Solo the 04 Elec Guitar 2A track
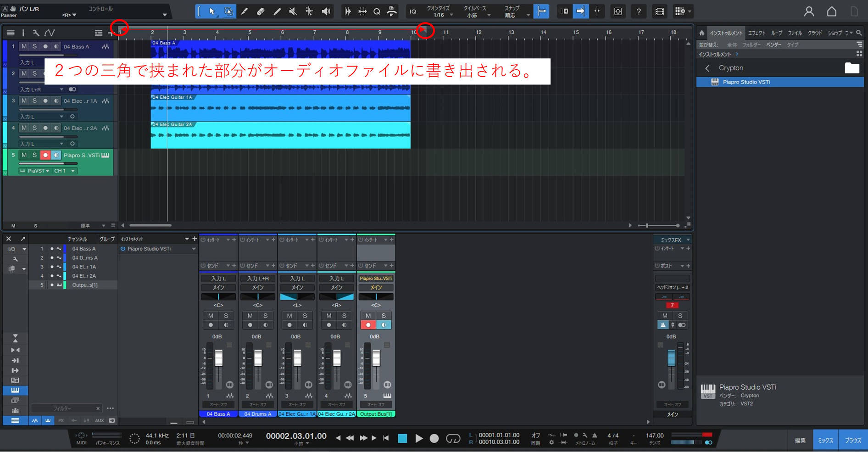Viewport: 868px width, 452px height. coord(34,128)
